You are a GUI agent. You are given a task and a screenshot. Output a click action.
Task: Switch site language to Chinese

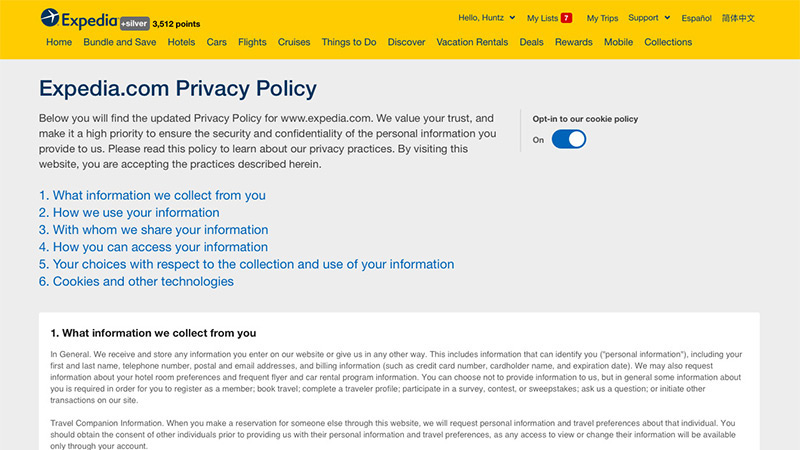point(738,18)
